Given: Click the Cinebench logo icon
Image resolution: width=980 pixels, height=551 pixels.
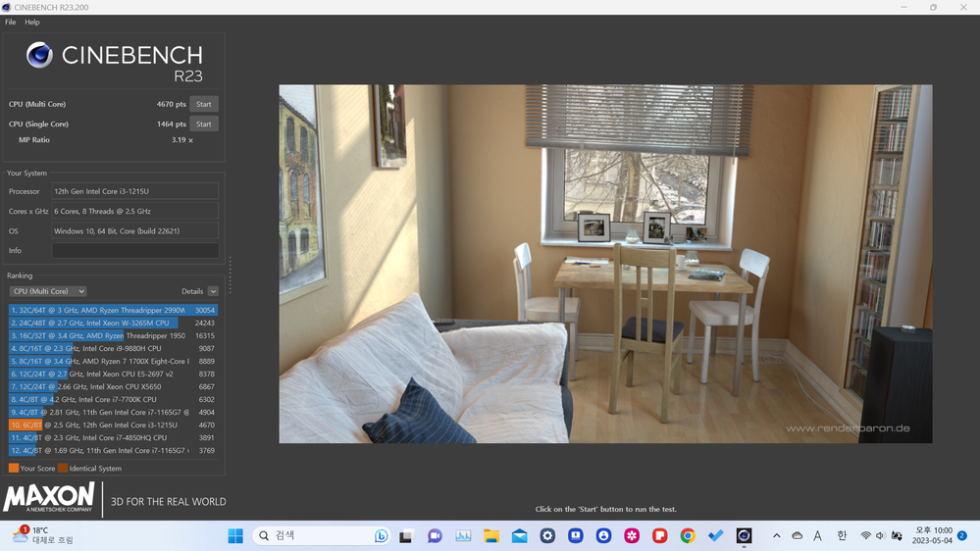Looking at the screenshot, I should 39,55.
